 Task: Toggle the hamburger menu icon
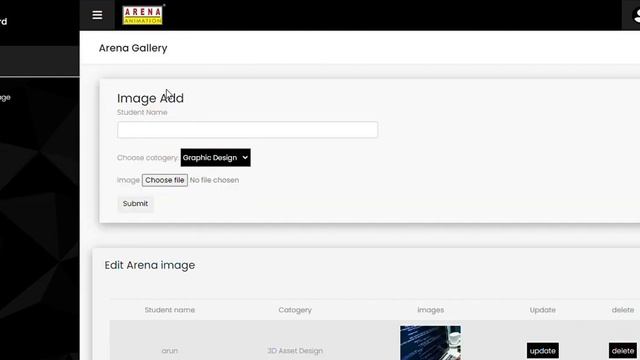click(x=97, y=15)
